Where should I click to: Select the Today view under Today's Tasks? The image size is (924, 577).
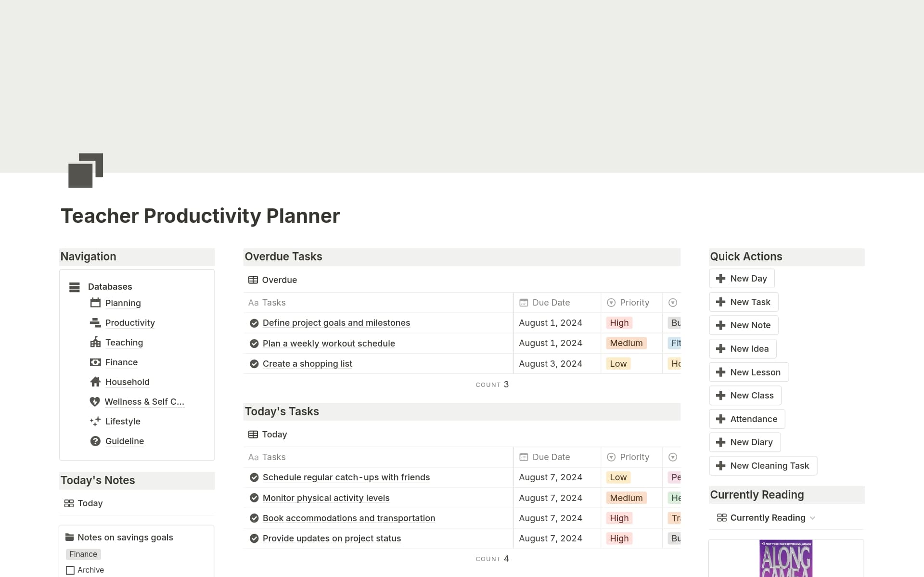[x=274, y=434]
